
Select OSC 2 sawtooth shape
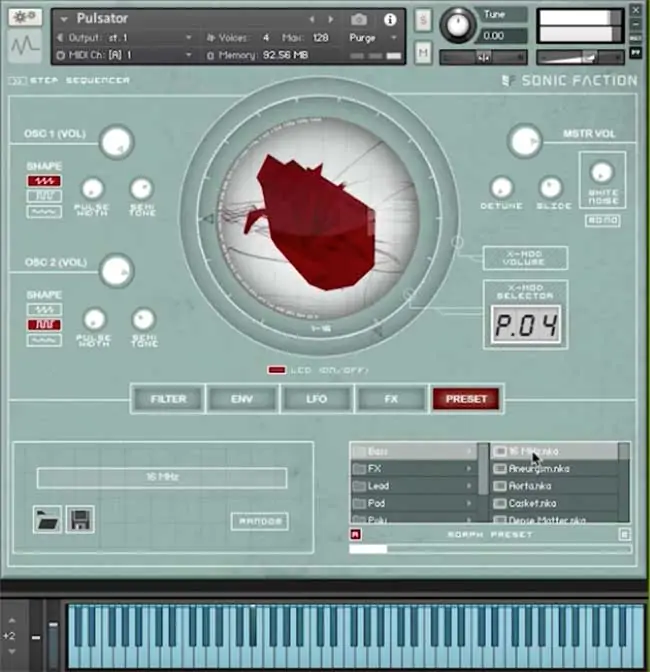click(44, 309)
